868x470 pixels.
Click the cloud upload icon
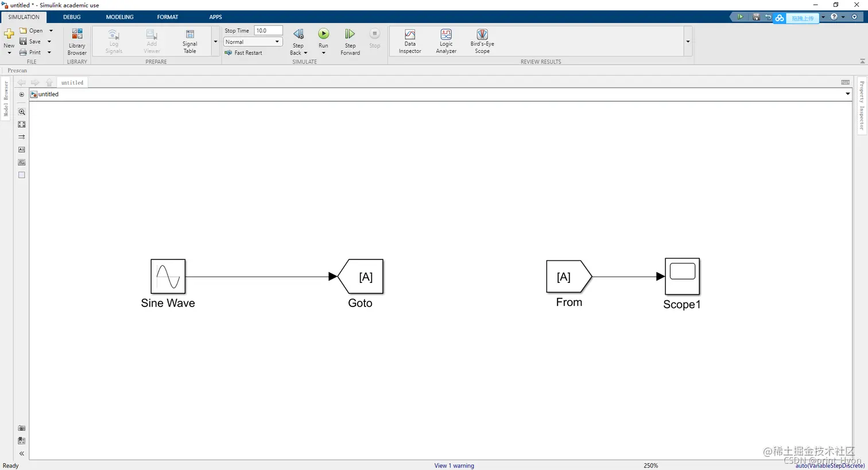(780, 18)
